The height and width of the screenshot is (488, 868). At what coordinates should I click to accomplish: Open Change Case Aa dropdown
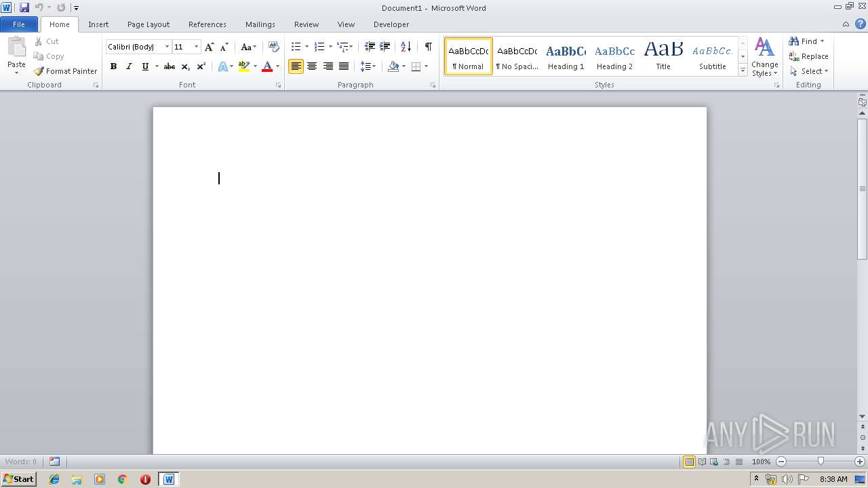[x=249, y=47]
